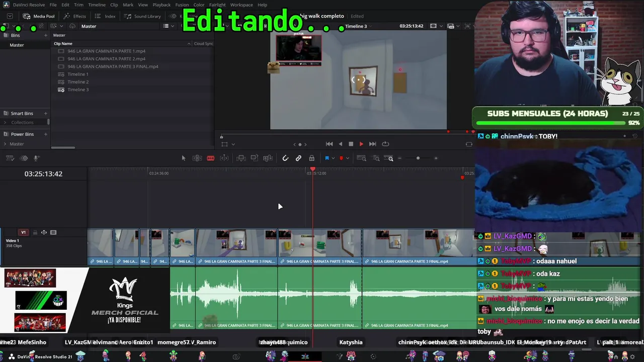Disable the Video 1 track filmstrip icon
Image resolution: width=644 pixels, height=362 pixels.
[x=53, y=232]
